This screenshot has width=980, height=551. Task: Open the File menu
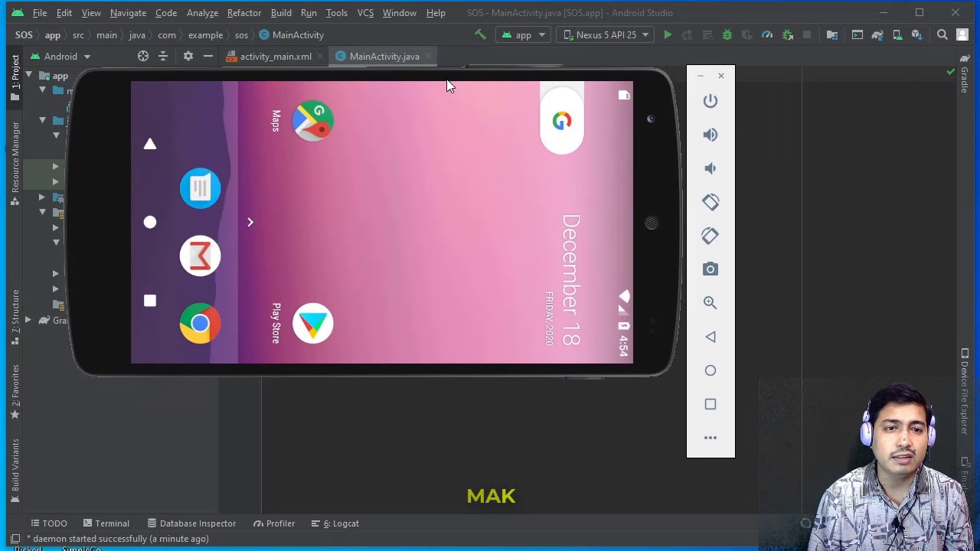click(x=40, y=13)
